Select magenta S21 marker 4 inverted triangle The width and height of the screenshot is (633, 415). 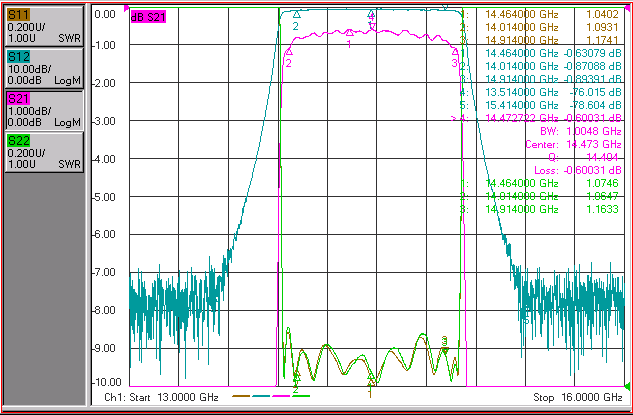(x=372, y=27)
